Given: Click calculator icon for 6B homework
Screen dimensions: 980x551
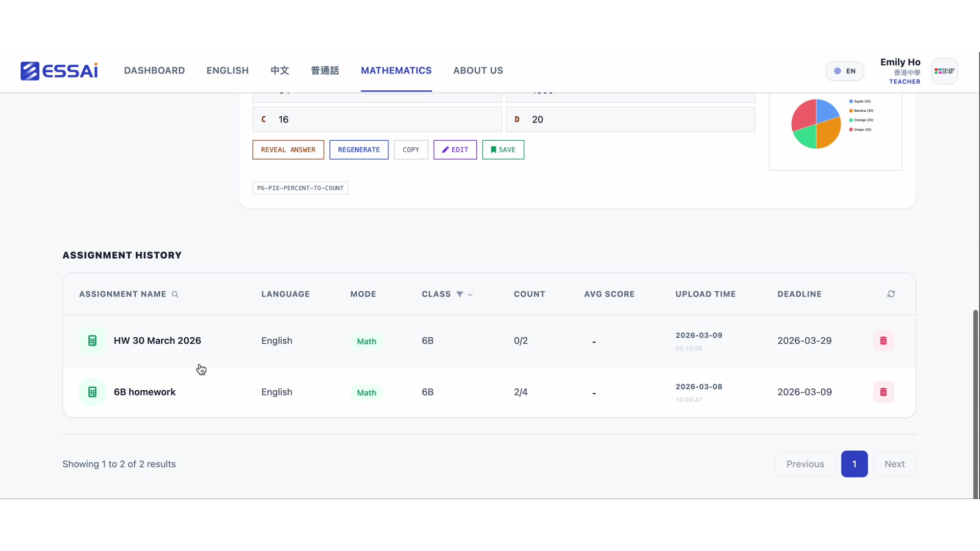Looking at the screenshot, I should click(x=92, y=392).
